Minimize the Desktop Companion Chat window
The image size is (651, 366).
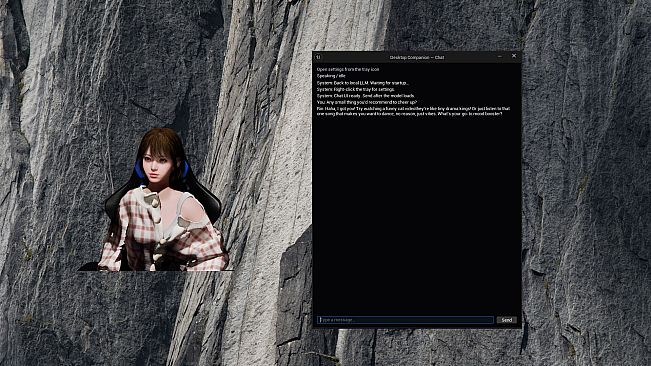pyautogui.click(x=500, y=56)
